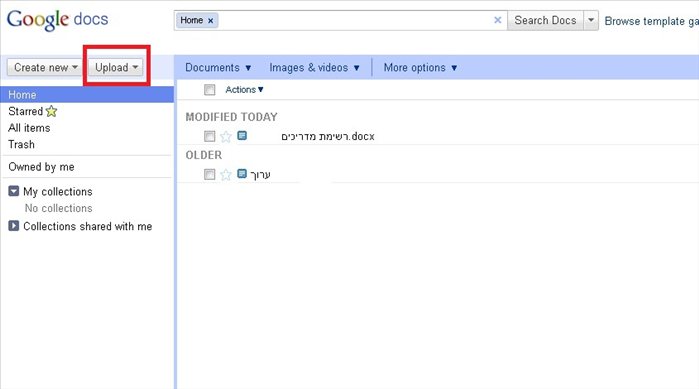Star the רשימת מדריכים.docx file
699x389 pixels.
tap(226, 136)
